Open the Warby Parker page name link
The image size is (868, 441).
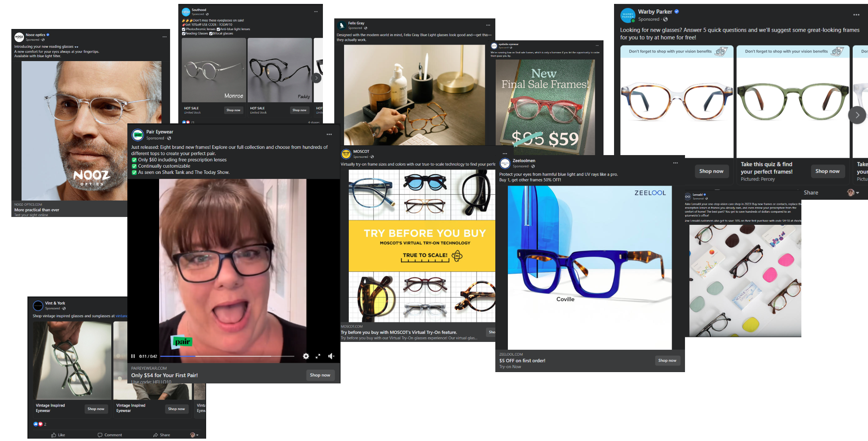(x=655, y=12)
